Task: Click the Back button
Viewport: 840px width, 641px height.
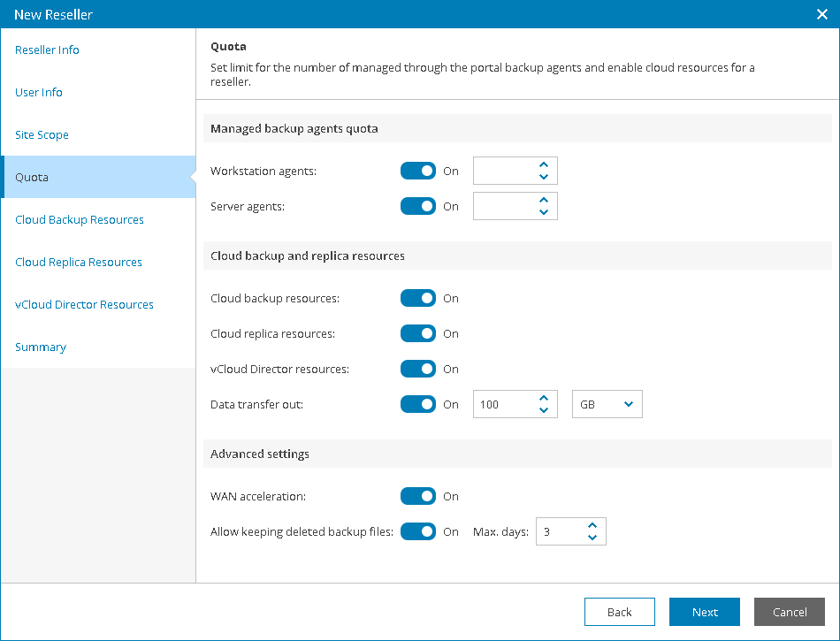Action: (x=620, y=612)
